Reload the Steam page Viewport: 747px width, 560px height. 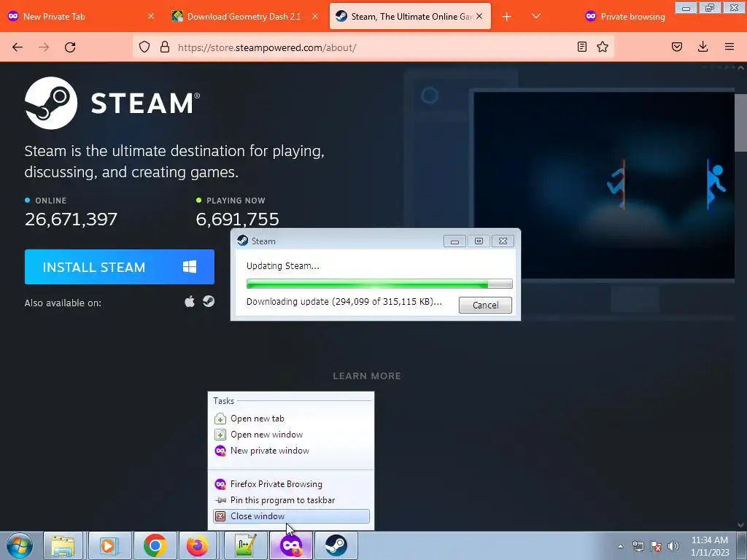(x=70, y=47)
